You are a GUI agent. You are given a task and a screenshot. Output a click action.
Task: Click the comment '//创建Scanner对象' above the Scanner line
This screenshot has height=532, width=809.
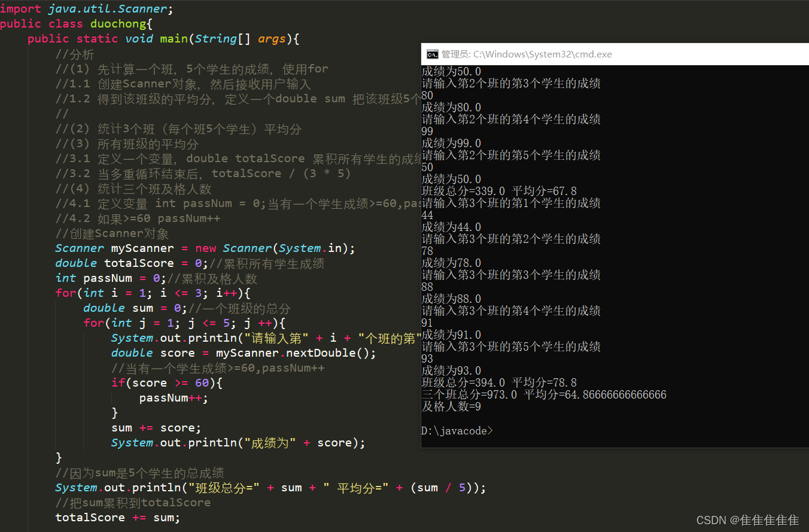(112, 233)
